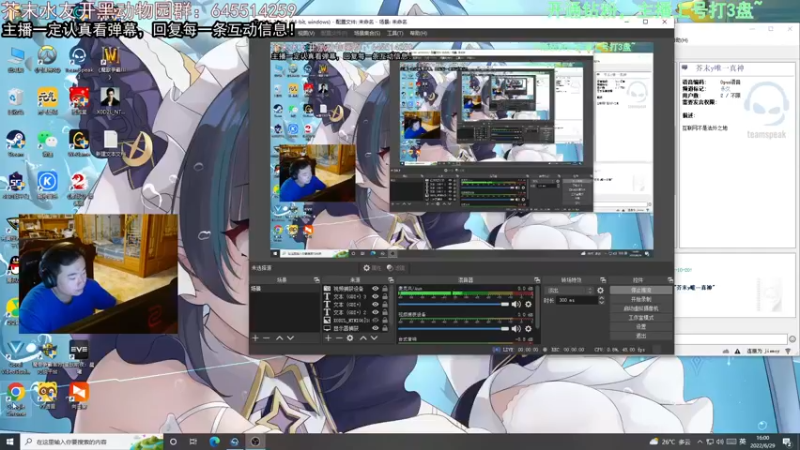
Task: Toggle lock on 显示器捕获 source
Action: [x=385, y=328]
